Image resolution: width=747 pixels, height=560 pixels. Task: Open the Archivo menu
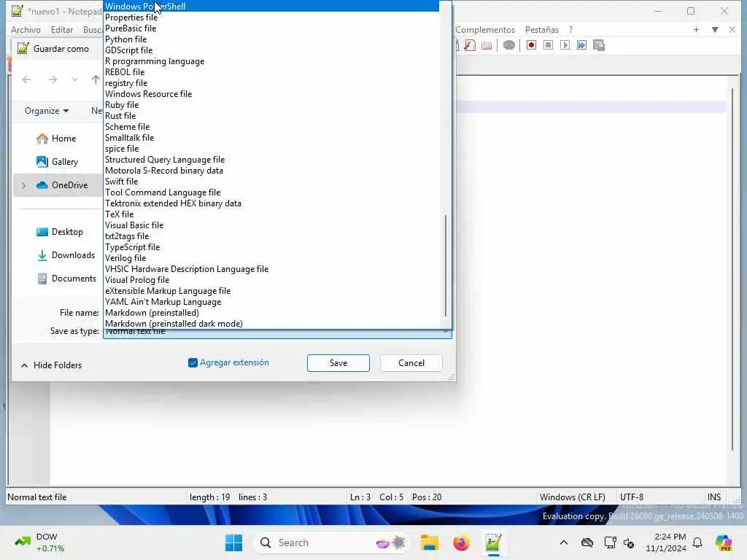tap(26, 29)
